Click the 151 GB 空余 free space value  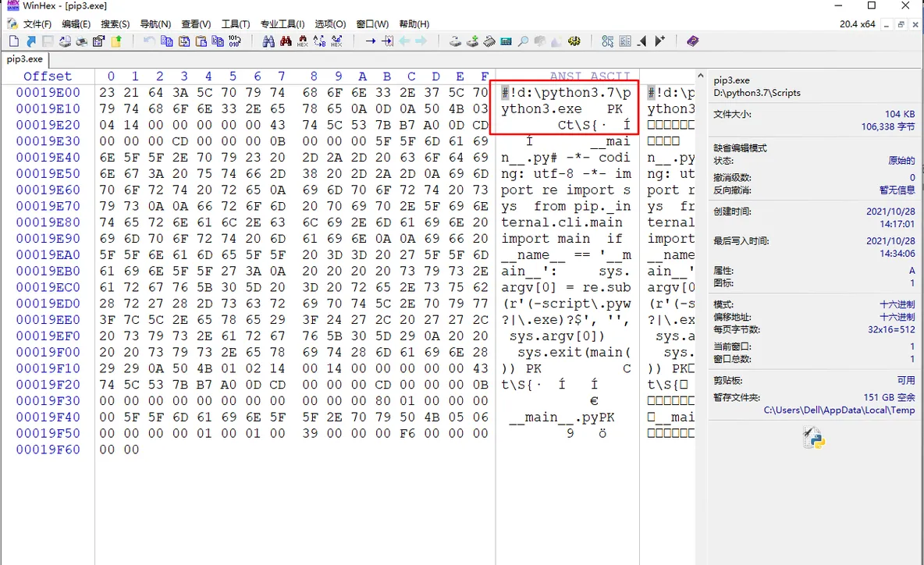click(x=889, y=398)
